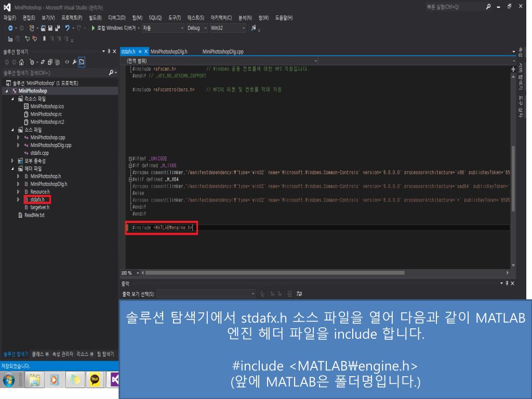Click the Home icon in Solution Explorer
Viewport: 532px width, 399px height.
pos(21,62)
